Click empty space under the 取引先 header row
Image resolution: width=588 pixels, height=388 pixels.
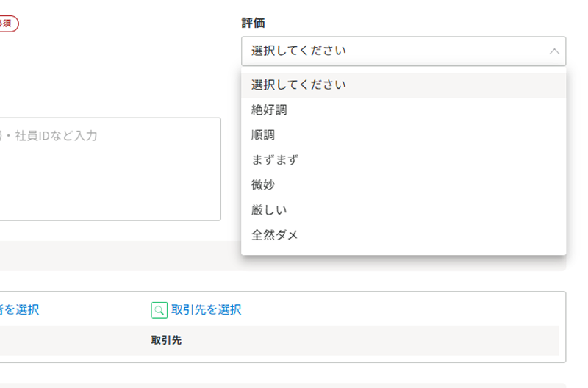[x=283, y=359]
